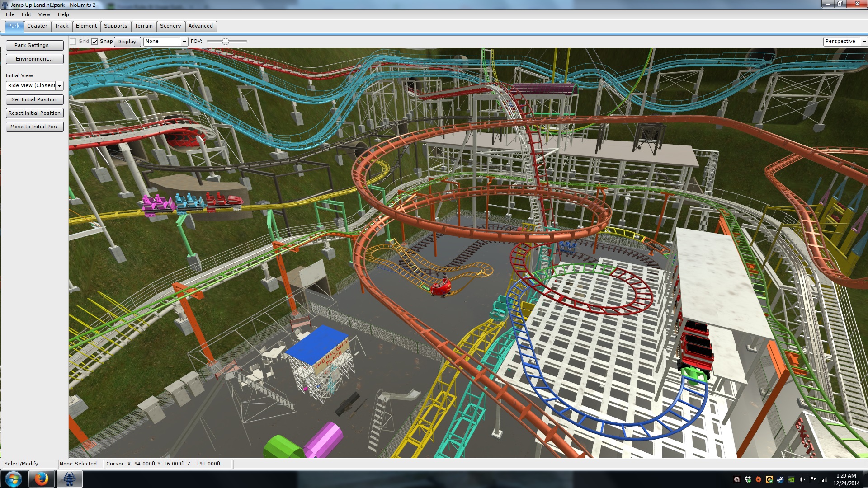Click the FOV slider handle
The image size is (868, 488).
225,42
